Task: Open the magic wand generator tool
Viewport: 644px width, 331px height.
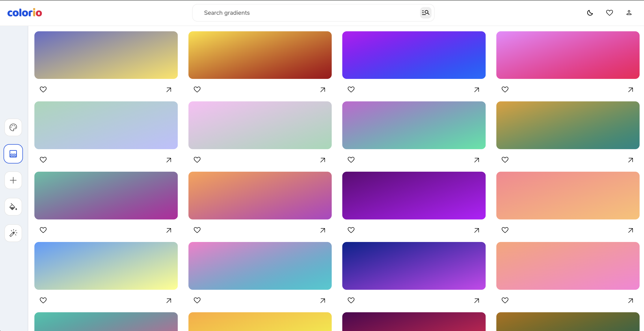Action: pos(13,233)
